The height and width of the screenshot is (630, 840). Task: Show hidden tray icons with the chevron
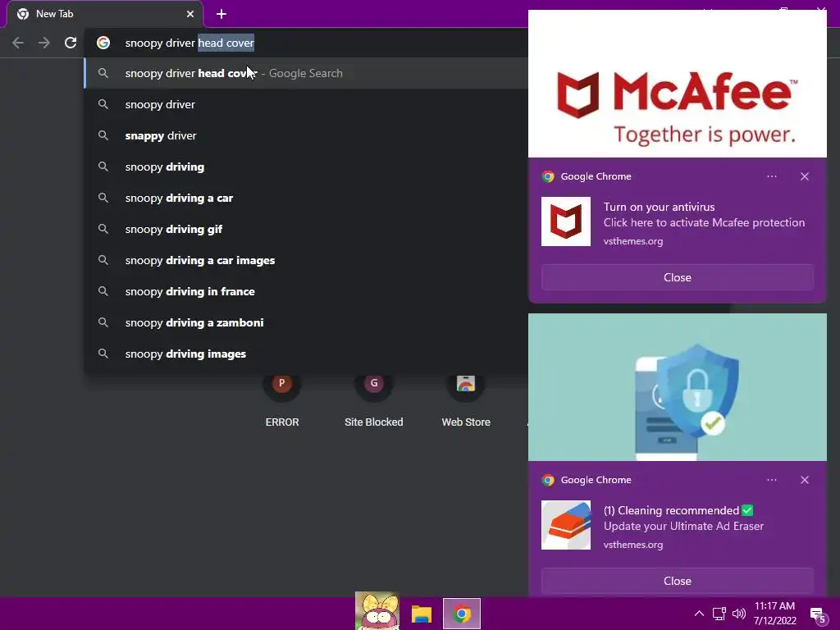point(699,614)
